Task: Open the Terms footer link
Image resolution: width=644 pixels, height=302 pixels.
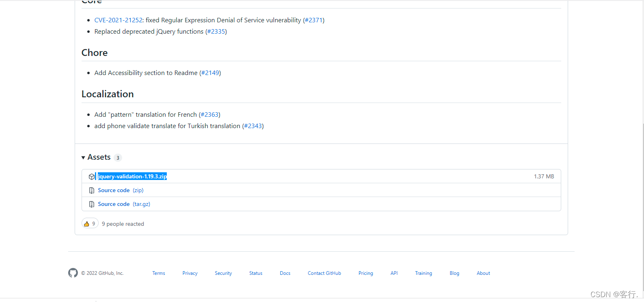Action: (159, 273)
